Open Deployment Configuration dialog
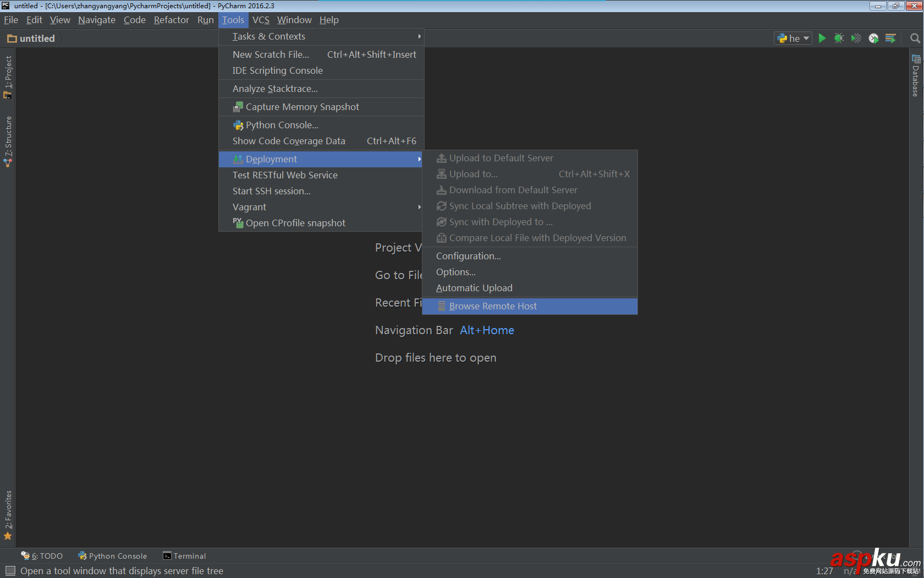The width and height of the screenshot is (924, 578). click(468, 255)
